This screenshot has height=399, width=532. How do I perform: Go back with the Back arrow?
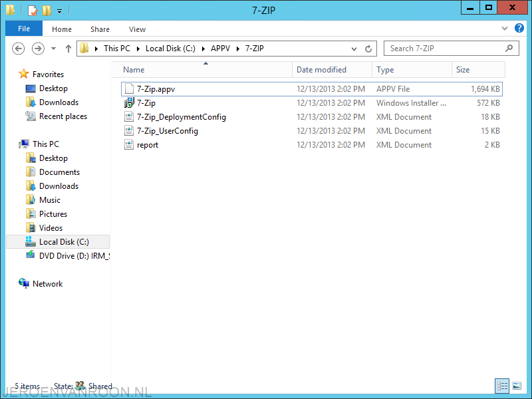(x=19, y=49)
